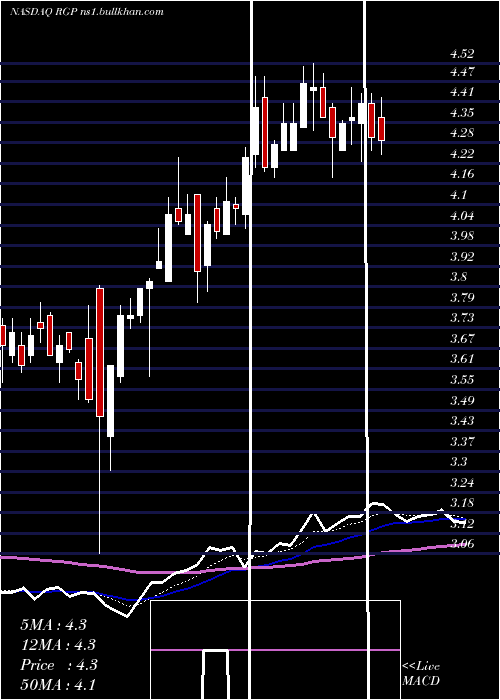The image size is (500, 700).
Task: Click the 'NASDAQ RGP ns1.bullkhan.com' chart title
Action: (87, 12)
